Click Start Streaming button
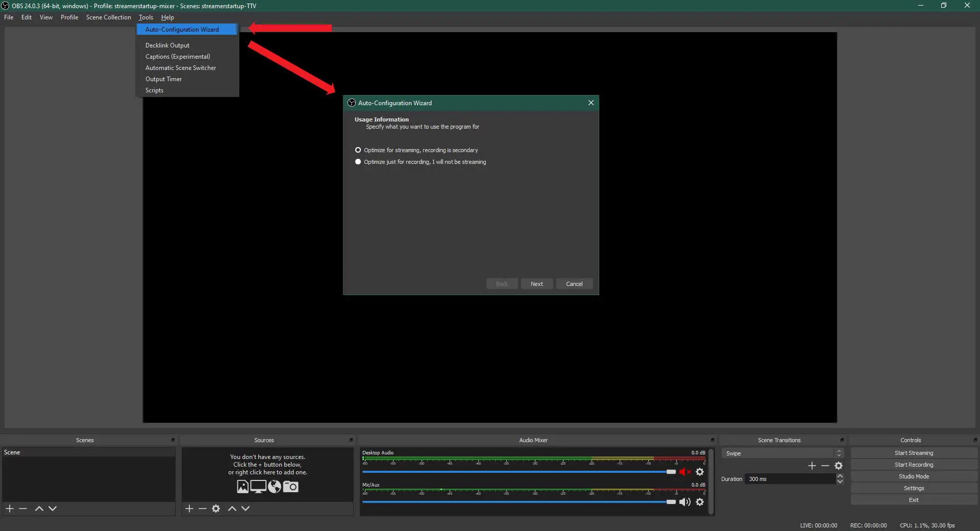Image resolution: width=980 pixels, height=531 pixels. tap(914, 453)
